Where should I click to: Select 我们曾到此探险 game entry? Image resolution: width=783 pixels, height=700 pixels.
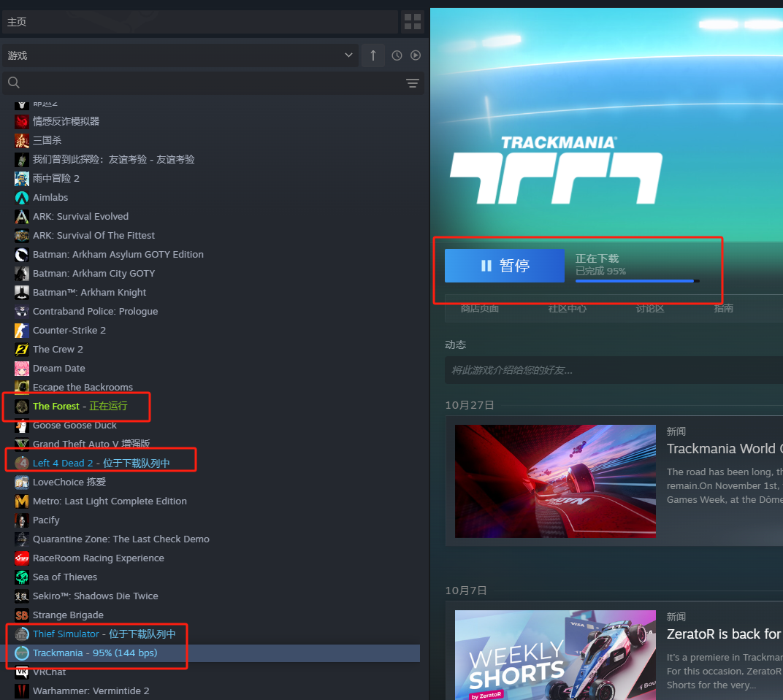113,159
